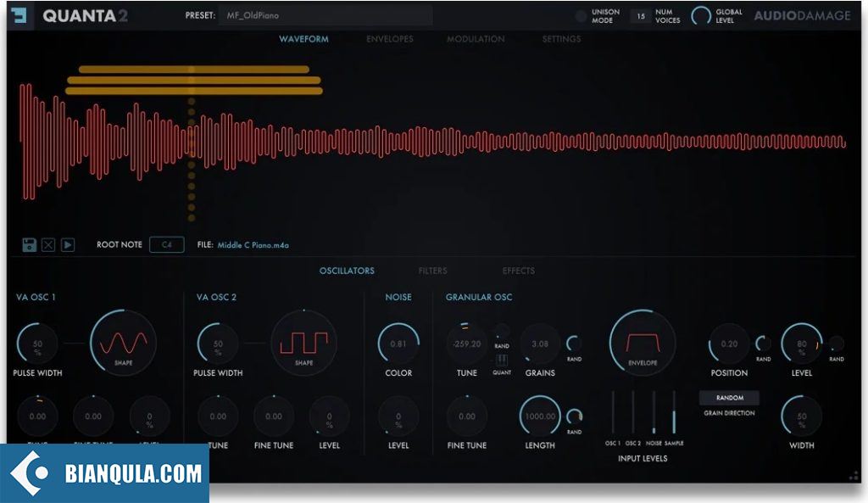This screenshot has width=868, height=503.
Task: Click VA OSC 2 Fine Tune knob
Action: [x=274, y=416]
